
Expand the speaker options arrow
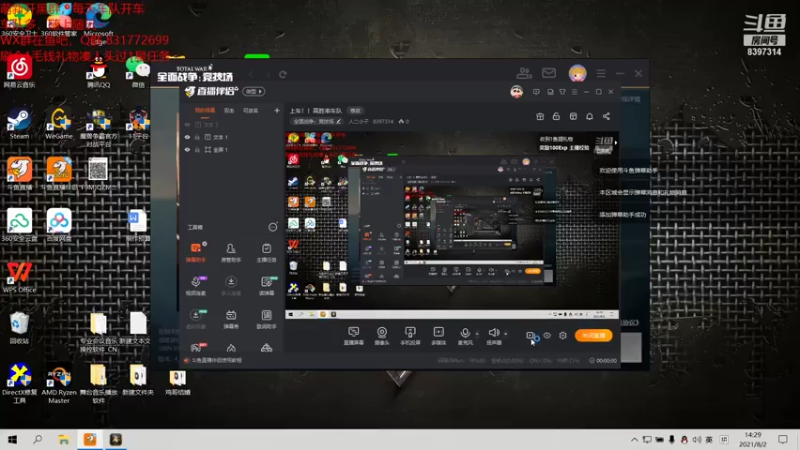(506, 334)
